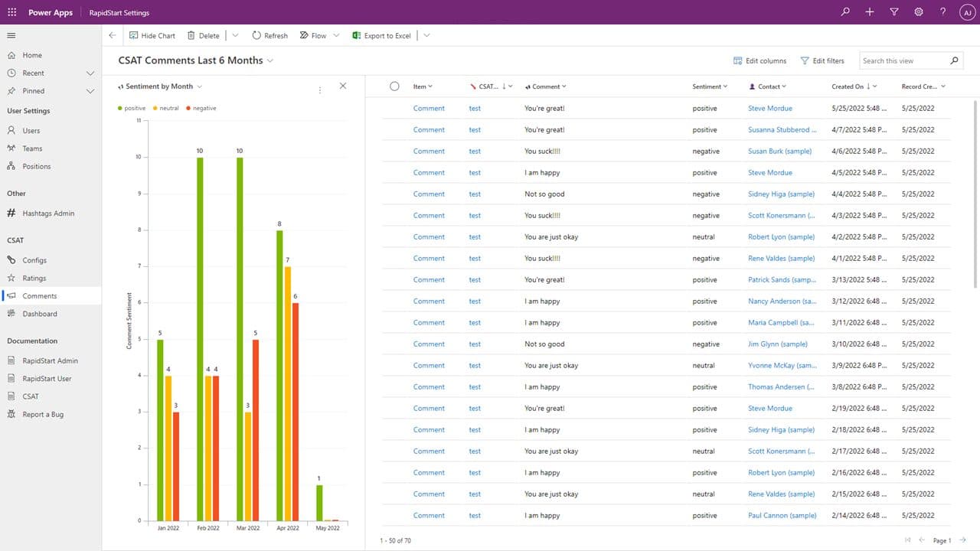980x551 pixels.
Task: Toggle the negative legend series
Action: click(x=201, y=108)
